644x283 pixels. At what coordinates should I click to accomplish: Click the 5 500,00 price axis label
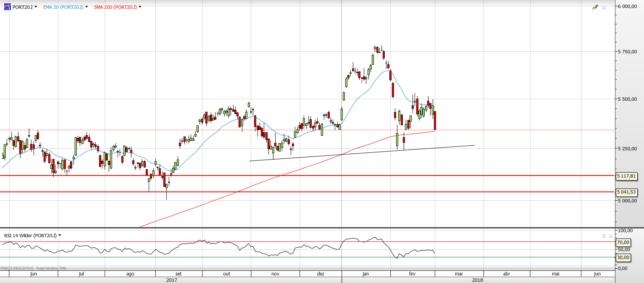coord(627,99)
